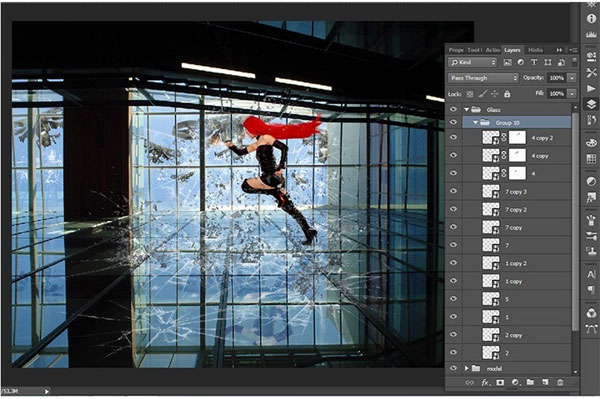Open the Opacity slider dropdown arrow

[x=572, y=78]
